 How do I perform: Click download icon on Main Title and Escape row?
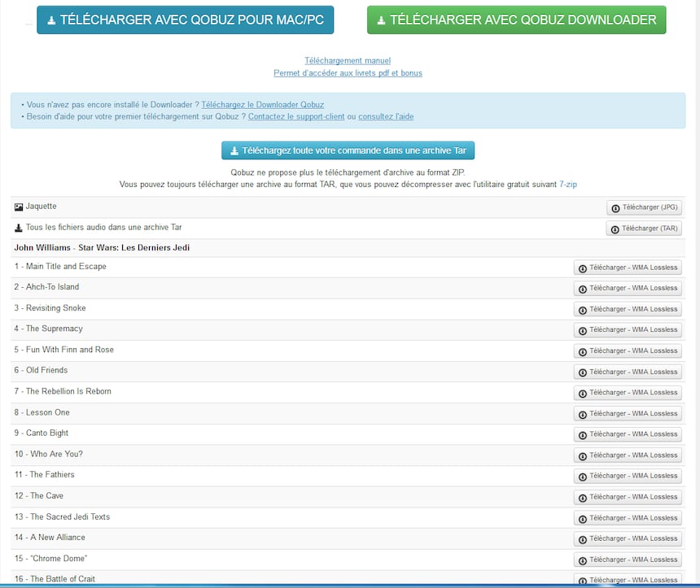click(583, 268)
